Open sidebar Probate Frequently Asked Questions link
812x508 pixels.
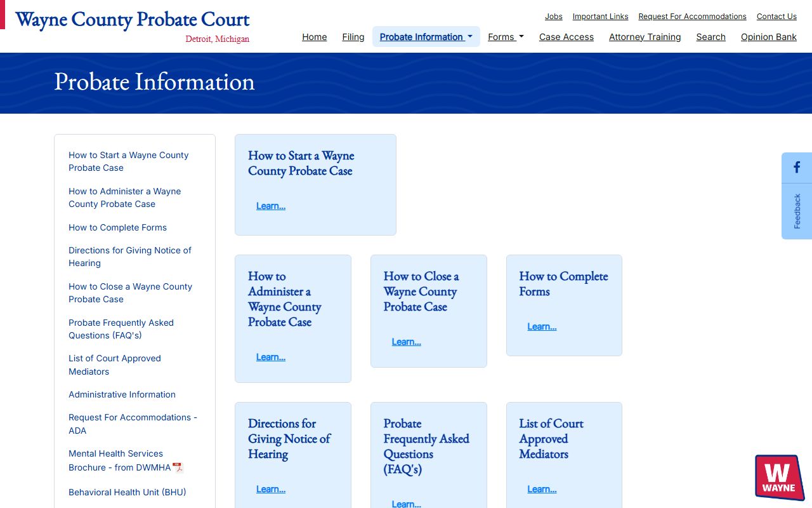121,329
